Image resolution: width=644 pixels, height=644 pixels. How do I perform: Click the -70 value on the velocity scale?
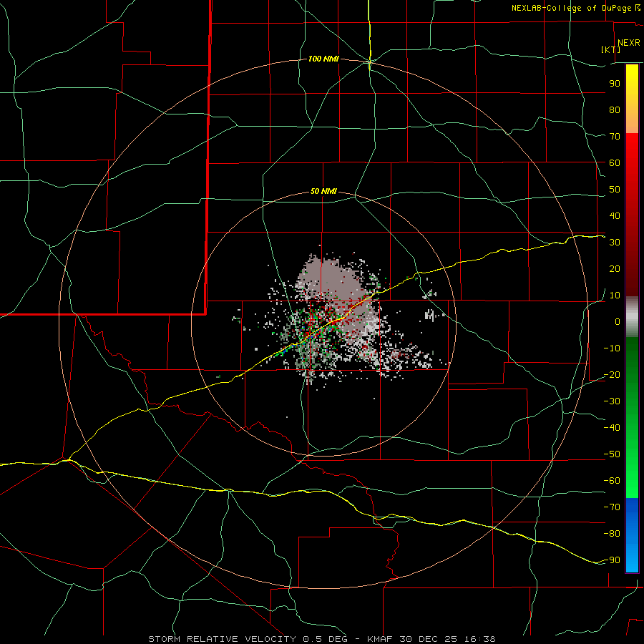click(612, 507)
